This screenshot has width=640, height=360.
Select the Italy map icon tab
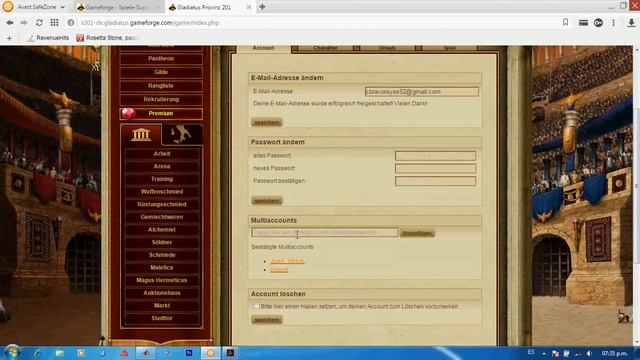[182, 134]
